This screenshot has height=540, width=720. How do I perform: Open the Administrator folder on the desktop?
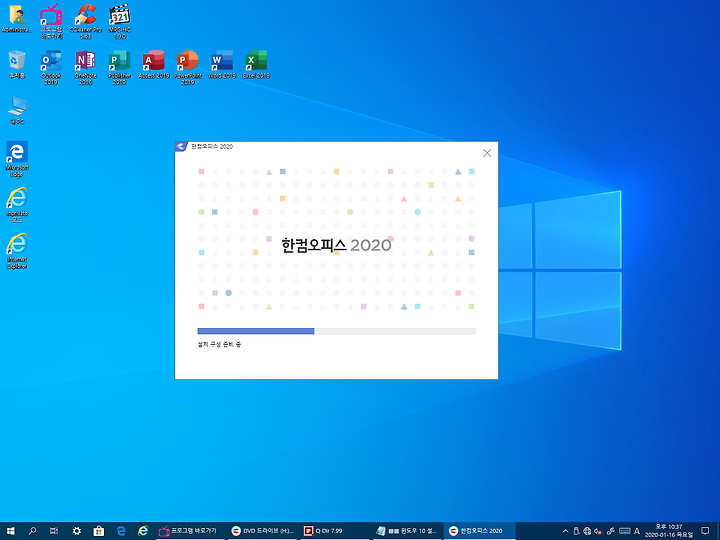17,18
